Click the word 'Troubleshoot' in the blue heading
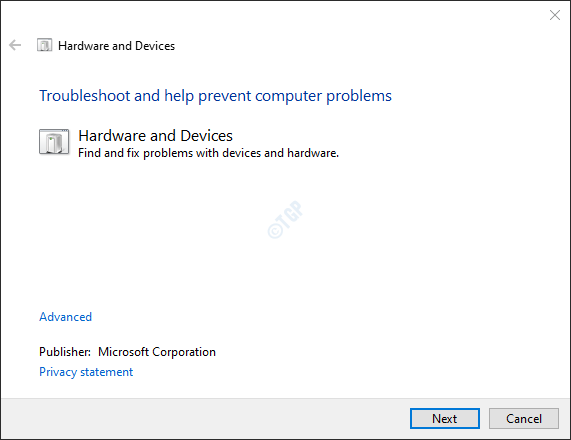This screenshot has height=440, width=571. [x=84, y=96]
